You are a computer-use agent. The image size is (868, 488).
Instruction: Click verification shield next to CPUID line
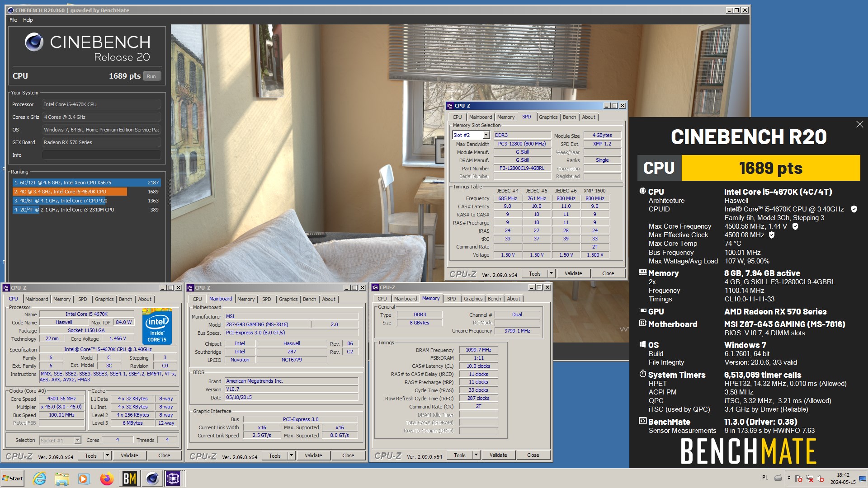click(854, 209)
